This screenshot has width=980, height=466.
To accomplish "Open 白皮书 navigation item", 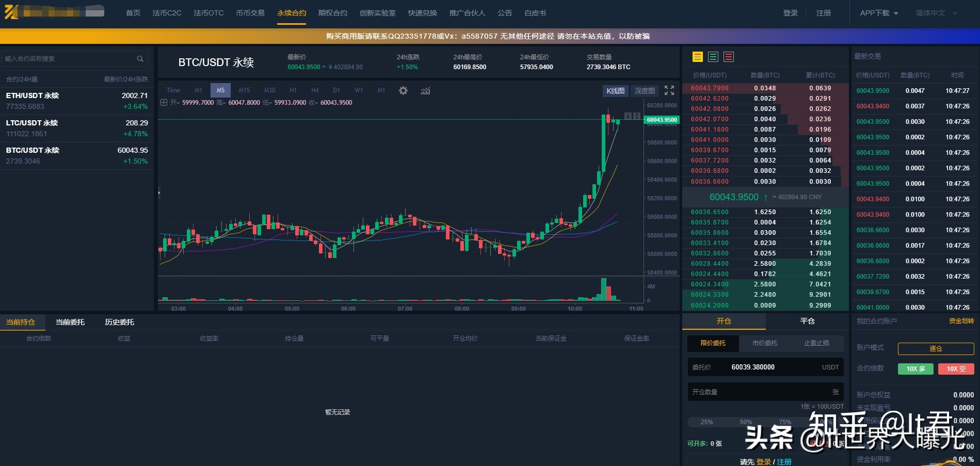I will [535, 13].
